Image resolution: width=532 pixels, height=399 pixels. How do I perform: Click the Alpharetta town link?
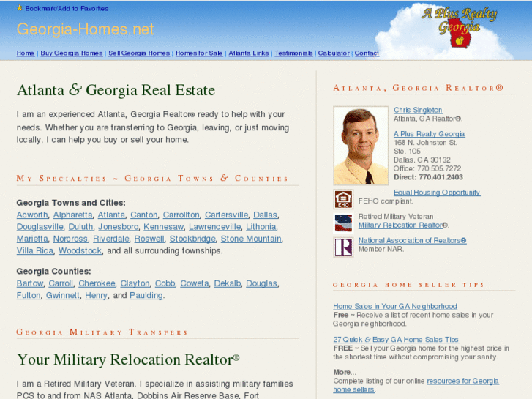click(72, 215)
